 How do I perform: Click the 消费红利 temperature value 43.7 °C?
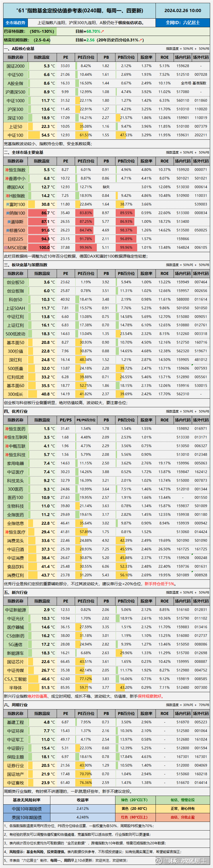pos(48,576)
